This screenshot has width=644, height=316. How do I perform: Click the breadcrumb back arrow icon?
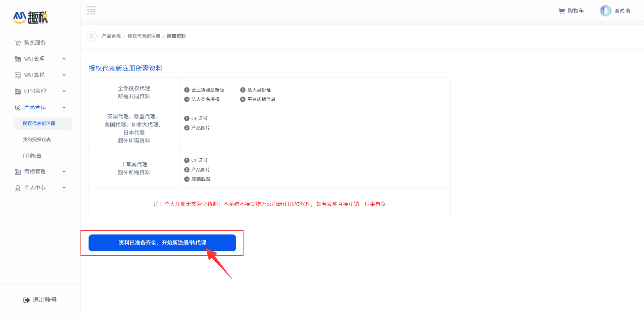[91, 36]
